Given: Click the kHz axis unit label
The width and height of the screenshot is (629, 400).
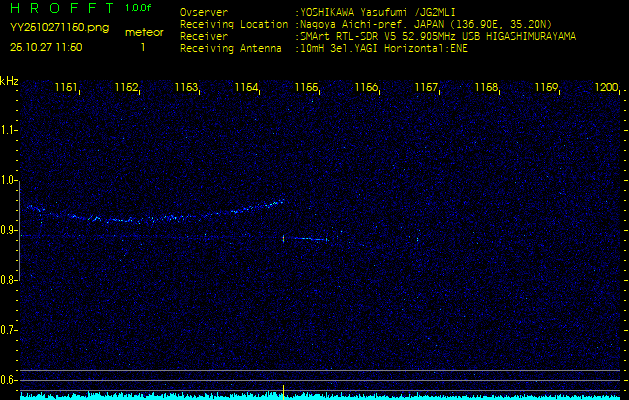Looking at the screenshot, I should pyautogui.click(x=9, y=81).
